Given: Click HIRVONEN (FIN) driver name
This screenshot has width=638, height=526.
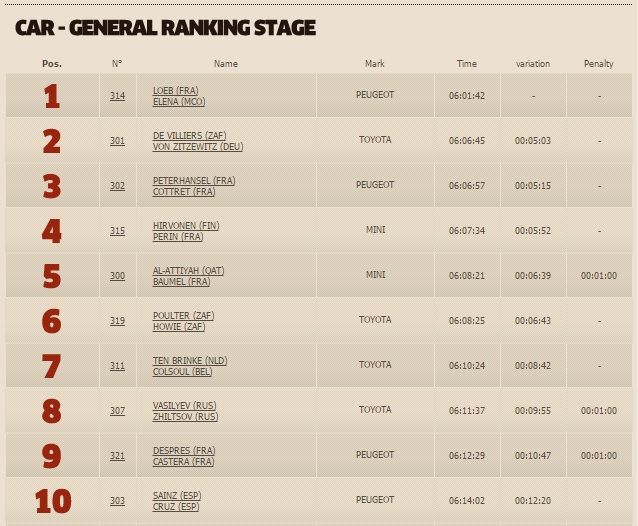Looking at the screenshot, I should tap(185, 226).
